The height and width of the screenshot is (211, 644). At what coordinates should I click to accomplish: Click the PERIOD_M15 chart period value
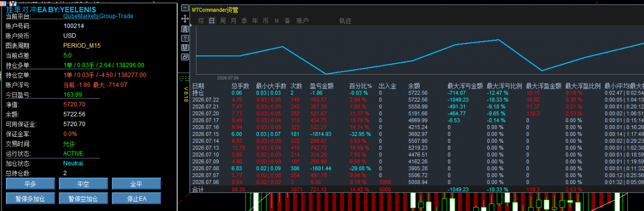tap(82, 45)
